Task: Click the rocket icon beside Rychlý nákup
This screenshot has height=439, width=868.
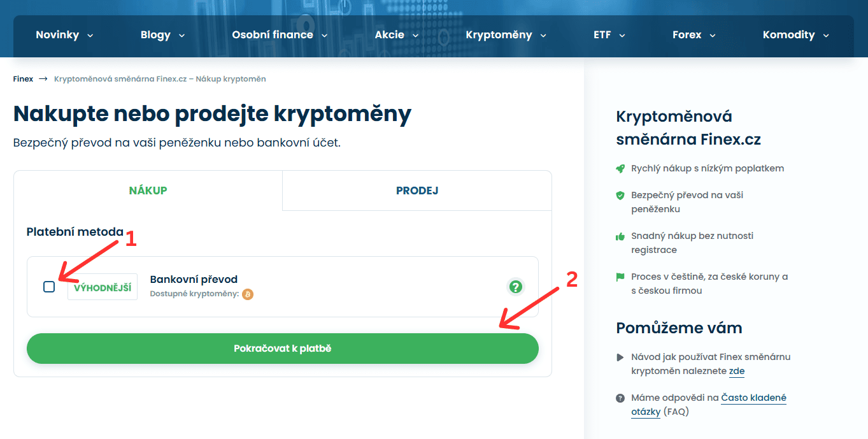Action: click(x=620, y=169)
